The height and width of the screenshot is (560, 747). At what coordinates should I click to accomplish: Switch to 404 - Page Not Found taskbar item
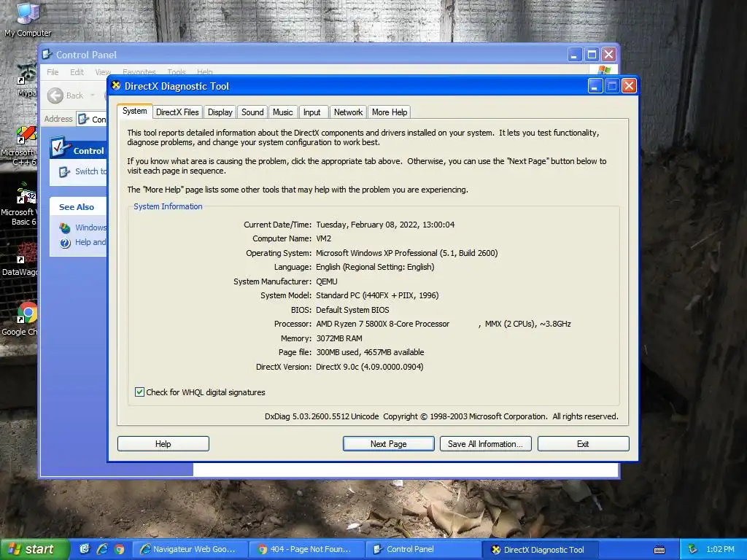(307, 549)
